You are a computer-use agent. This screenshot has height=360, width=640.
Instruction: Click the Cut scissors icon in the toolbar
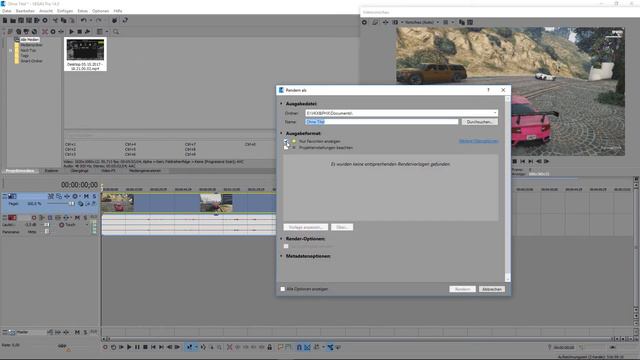coord(55,20)
